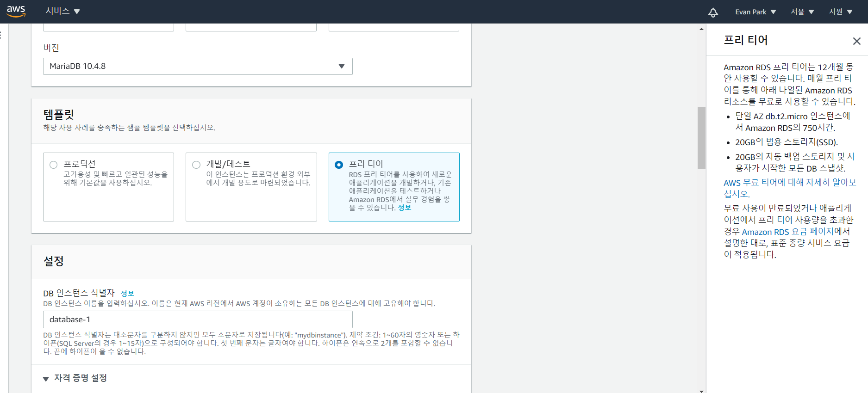Click the scrollbar down arrow

pyautogui.click(x=701, y=391)
